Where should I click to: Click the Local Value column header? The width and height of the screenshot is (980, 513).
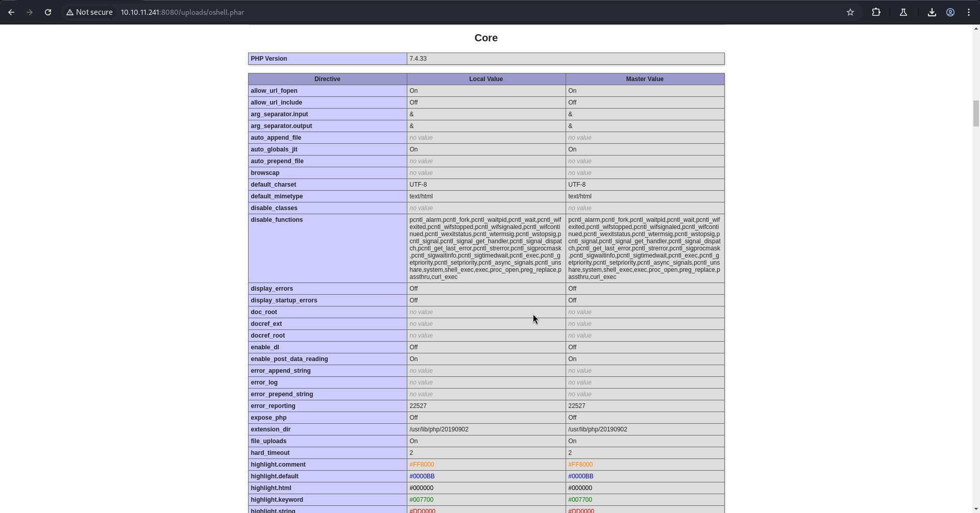pos(486,79)
